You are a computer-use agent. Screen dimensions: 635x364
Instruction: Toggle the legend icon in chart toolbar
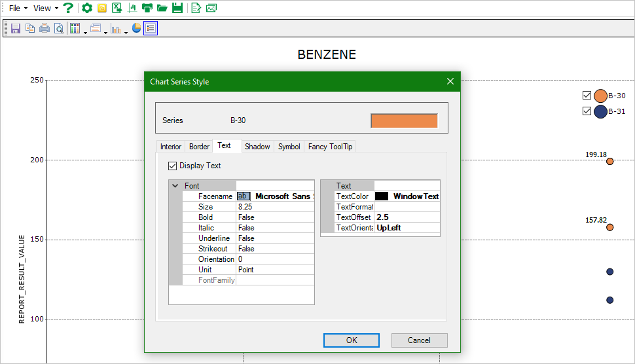pyautogui.click(x=151, y=28)
